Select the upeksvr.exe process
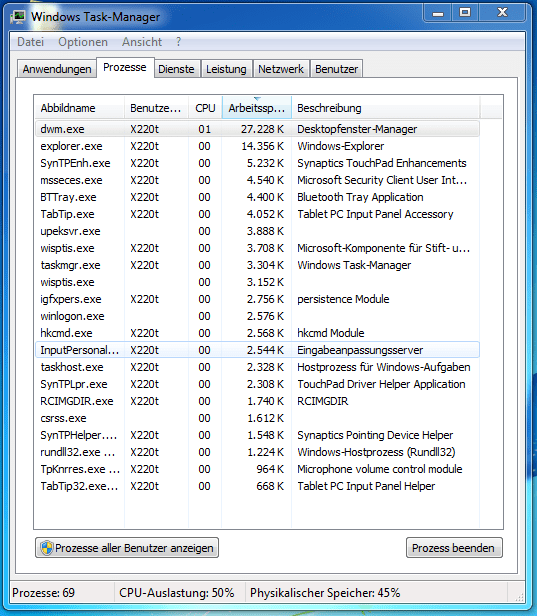This screenshot has height=616, width=537. [257, 231]
